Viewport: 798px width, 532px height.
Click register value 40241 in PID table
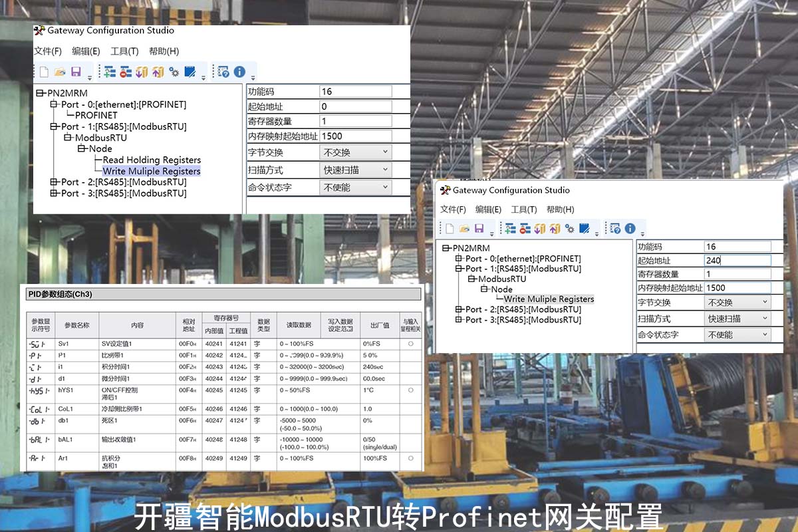click(214, 344)
